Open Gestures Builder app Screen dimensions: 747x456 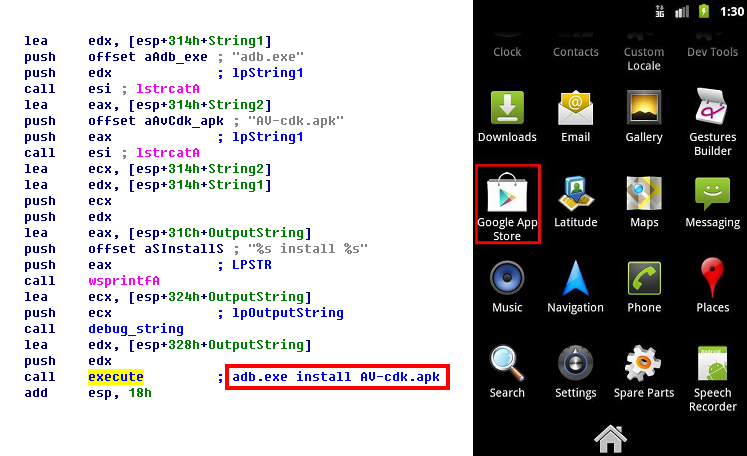pos(712,122)
